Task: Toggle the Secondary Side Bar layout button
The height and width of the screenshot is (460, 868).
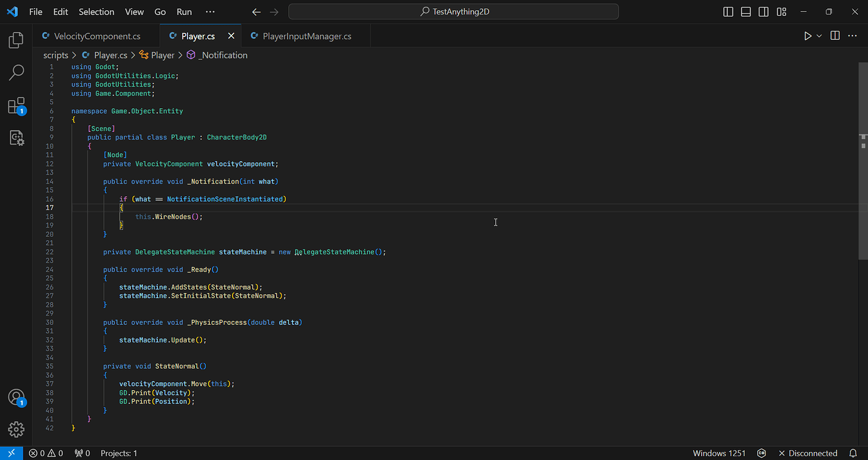Action: 764,12
